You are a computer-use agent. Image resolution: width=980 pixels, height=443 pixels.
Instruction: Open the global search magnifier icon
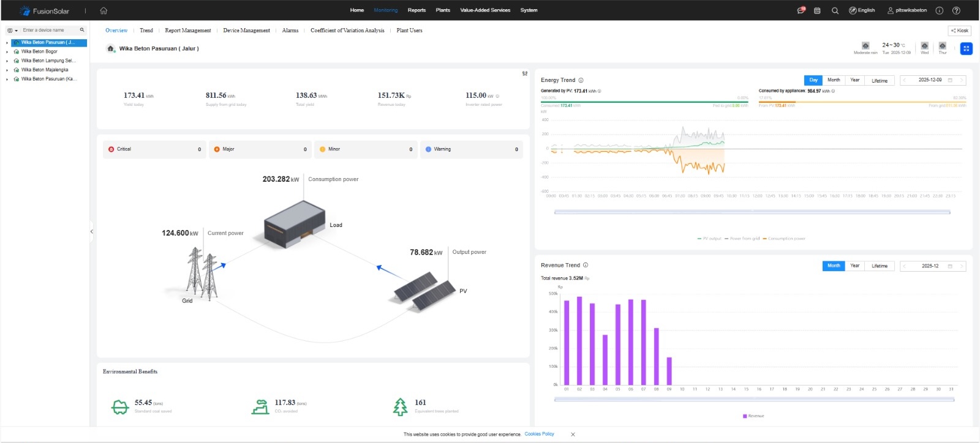point(835,10)
